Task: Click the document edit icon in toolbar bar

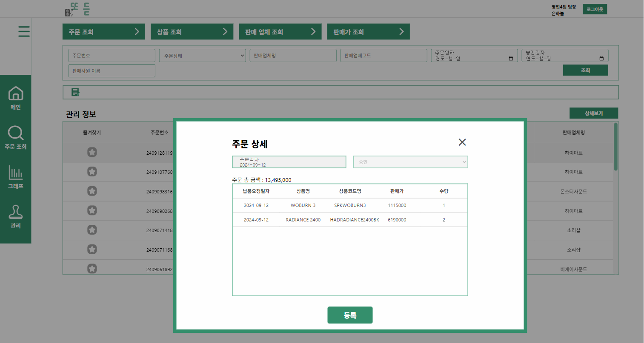Action: [75, 92]
